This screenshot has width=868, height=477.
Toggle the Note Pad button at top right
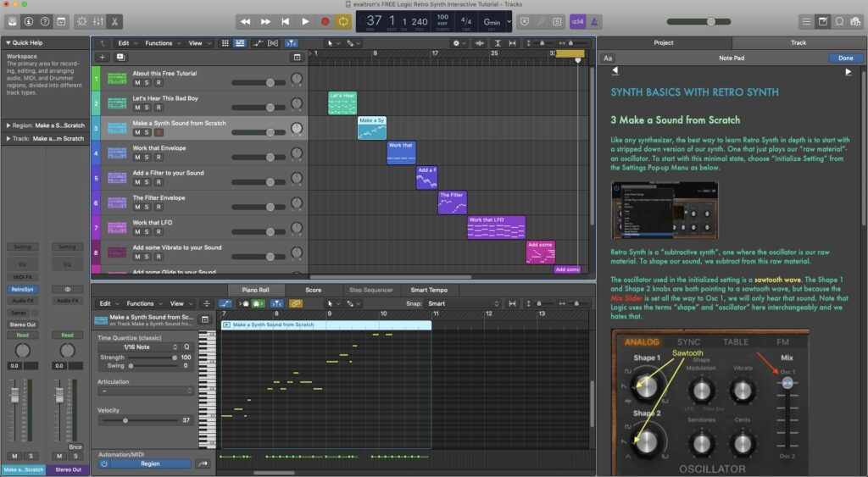[x=823, y=21]
